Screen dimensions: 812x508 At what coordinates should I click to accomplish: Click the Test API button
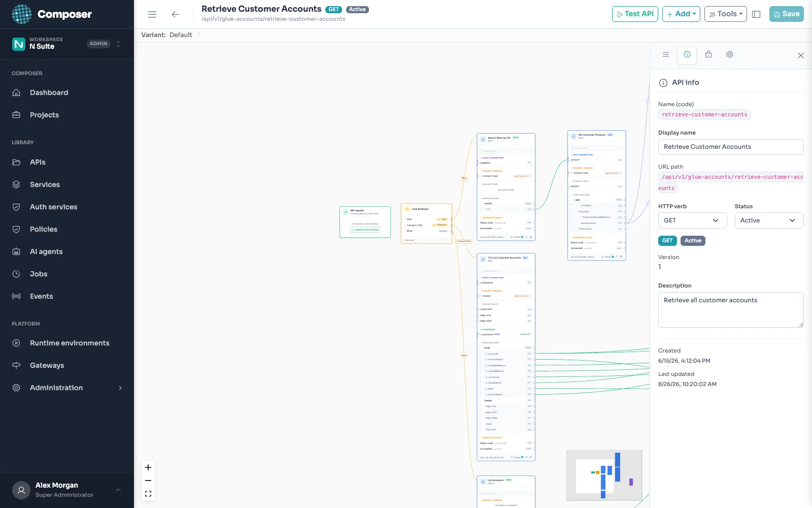(635, 14)
